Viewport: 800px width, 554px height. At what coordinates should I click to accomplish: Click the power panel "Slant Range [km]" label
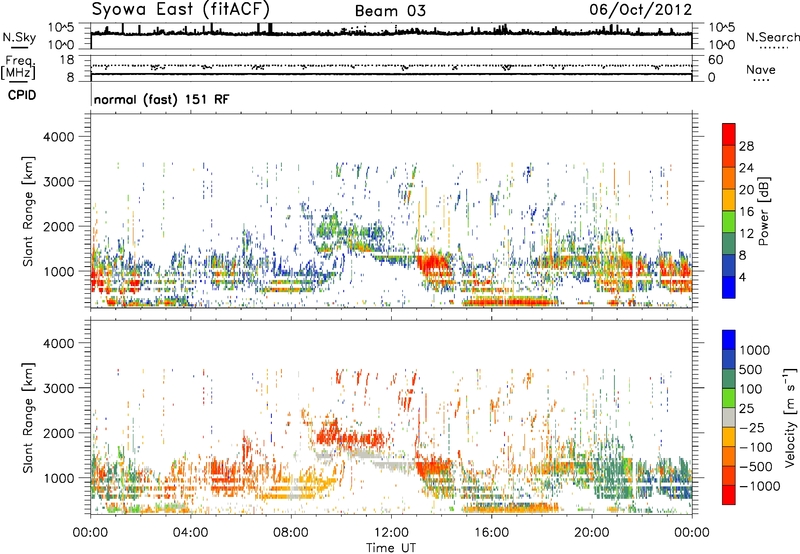28,211
